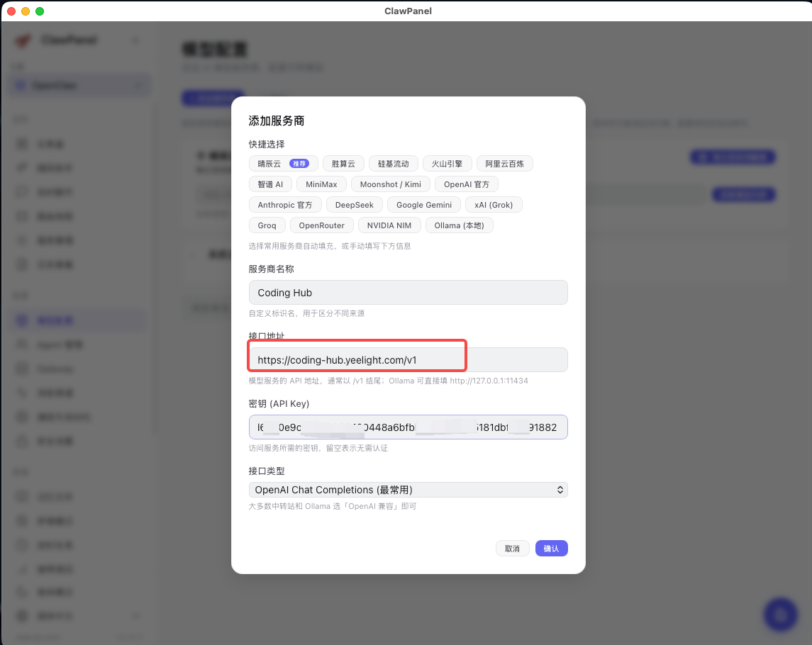
Task: Select the OpenAI 官方 provider chip
Action: (x=466, y=184)
